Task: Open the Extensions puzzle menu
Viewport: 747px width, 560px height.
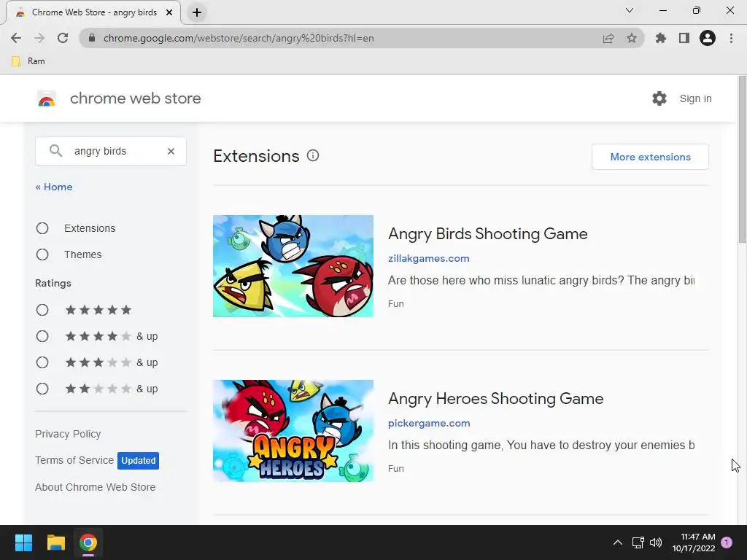Action: 660,38
